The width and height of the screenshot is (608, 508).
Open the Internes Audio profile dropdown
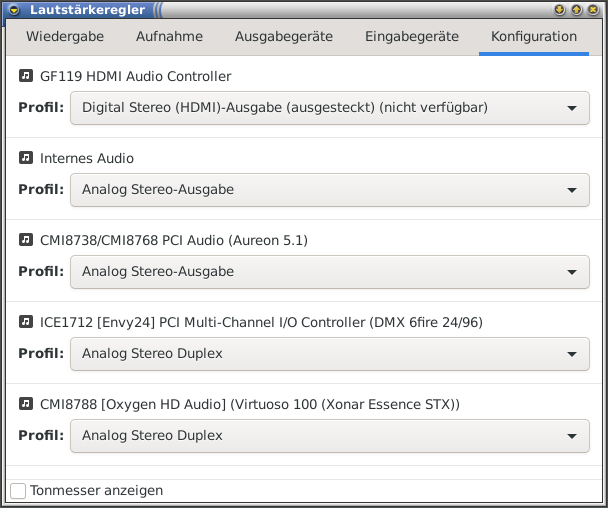[x=329, y=190]
